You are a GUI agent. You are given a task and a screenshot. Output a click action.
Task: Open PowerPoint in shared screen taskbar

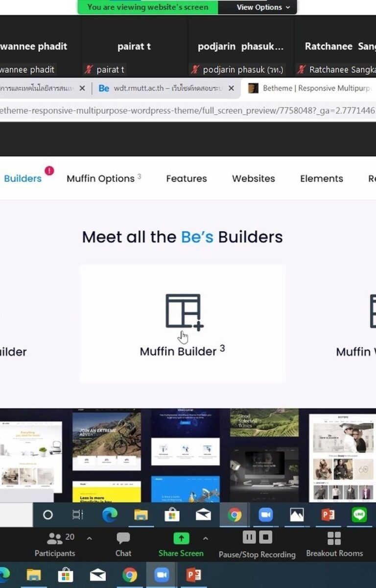click(328, 515)
